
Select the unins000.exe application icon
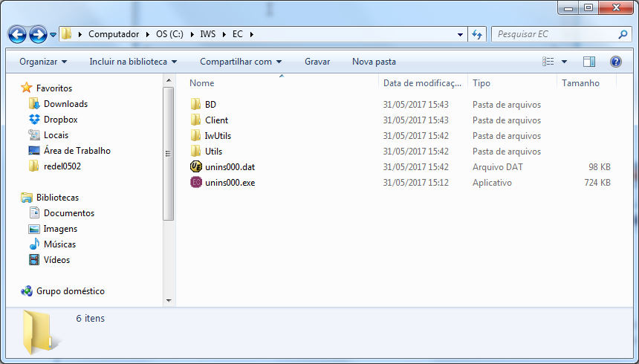click(x=196, y=182)
